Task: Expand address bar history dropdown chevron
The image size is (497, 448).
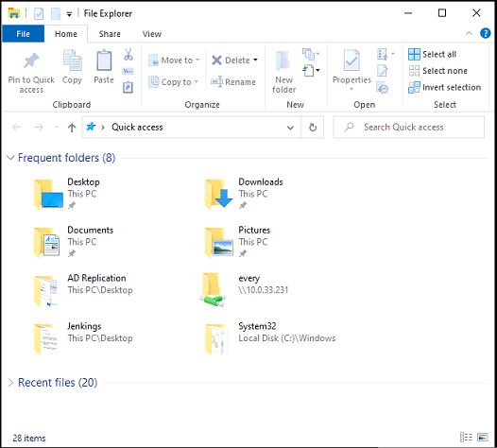Action: coord(290,128)
